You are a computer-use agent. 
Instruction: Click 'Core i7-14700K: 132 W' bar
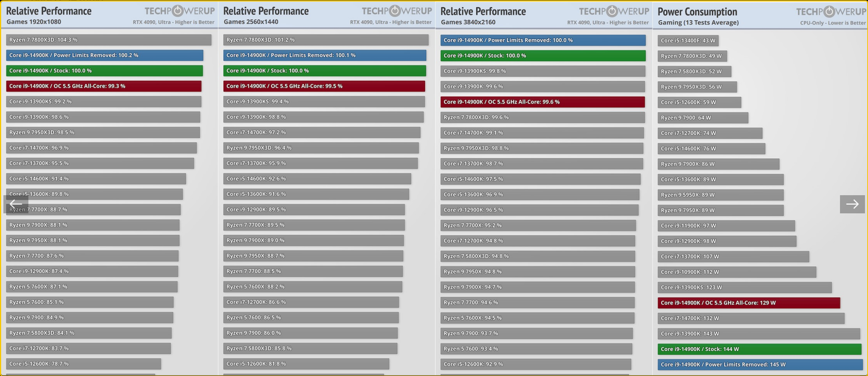751,318
